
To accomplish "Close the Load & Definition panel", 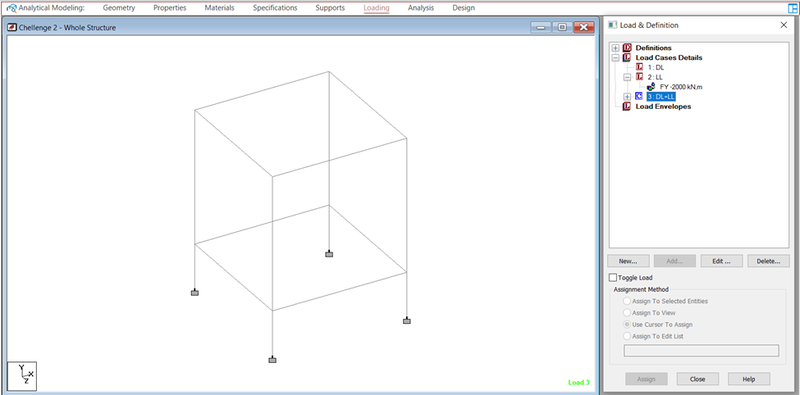I will 784,25.
